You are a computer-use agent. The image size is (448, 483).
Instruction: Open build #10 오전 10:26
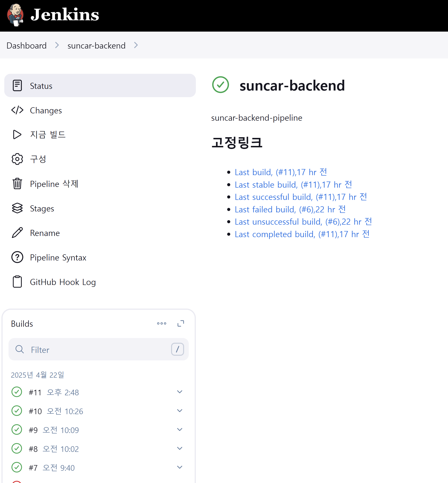click(56, 411)
